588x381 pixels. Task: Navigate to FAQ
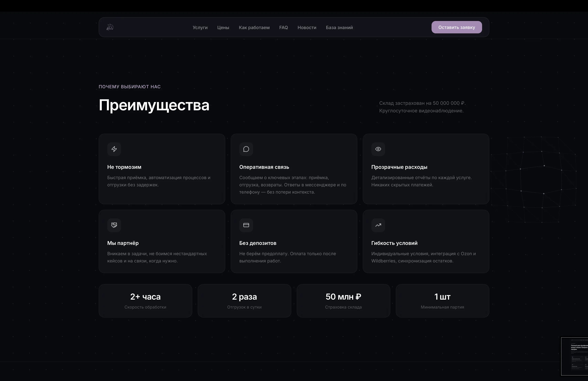click(x=283, y=27)
